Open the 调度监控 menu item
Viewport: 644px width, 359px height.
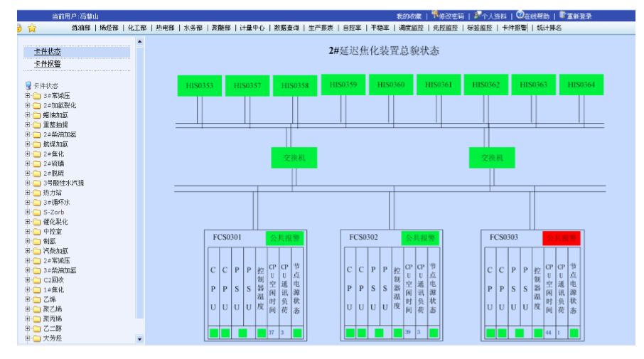tap(411, 28)
